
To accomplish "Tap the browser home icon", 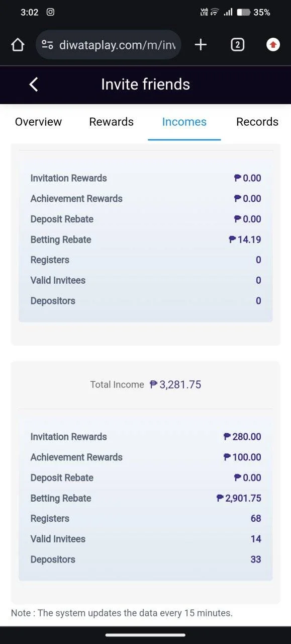I will [18, 45].
